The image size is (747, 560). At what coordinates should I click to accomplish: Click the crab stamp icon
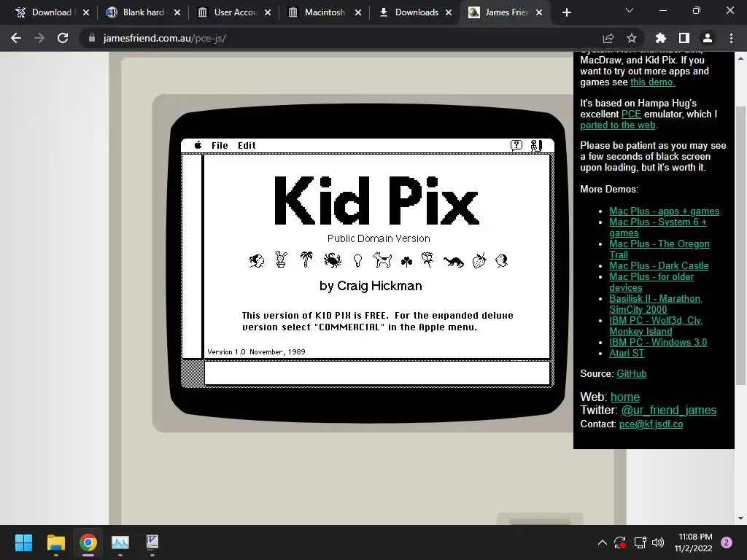332,260
